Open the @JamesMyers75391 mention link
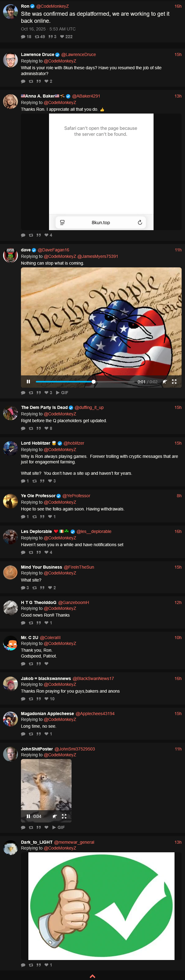Image resolution: width=185 pixels, height=980 pixels. [x=98, y=256]
